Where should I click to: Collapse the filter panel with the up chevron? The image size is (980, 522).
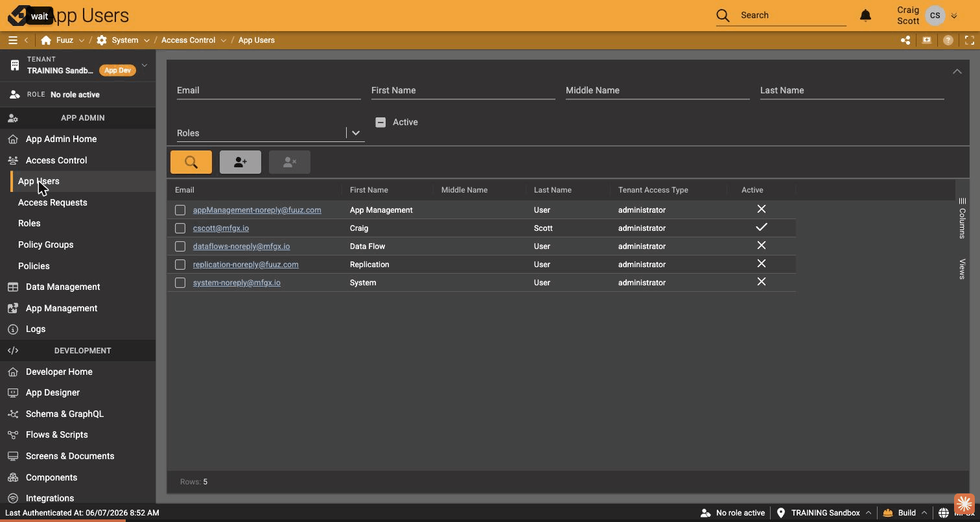point(957,71)
